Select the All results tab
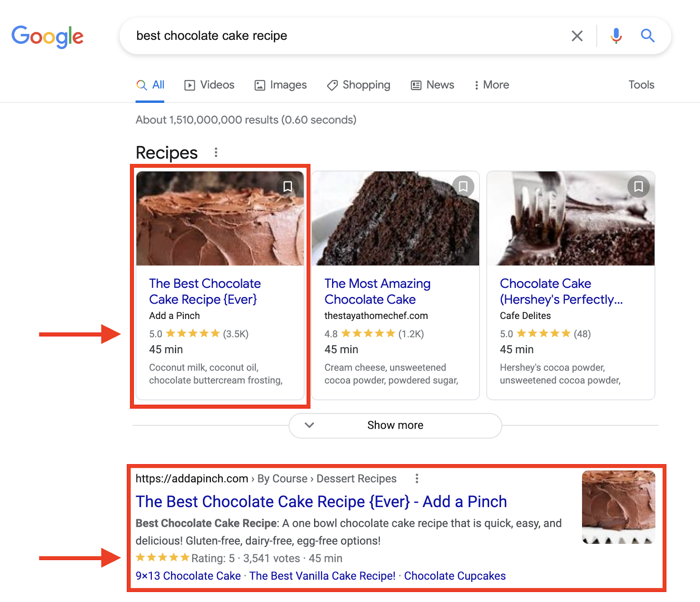This screenshot has height=602, width=700. pos(150,85)
